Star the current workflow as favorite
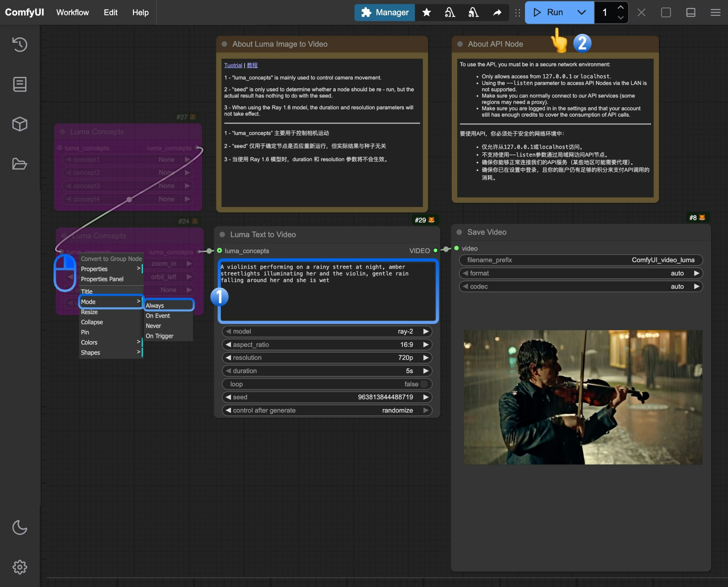 (x=426, y=12)
